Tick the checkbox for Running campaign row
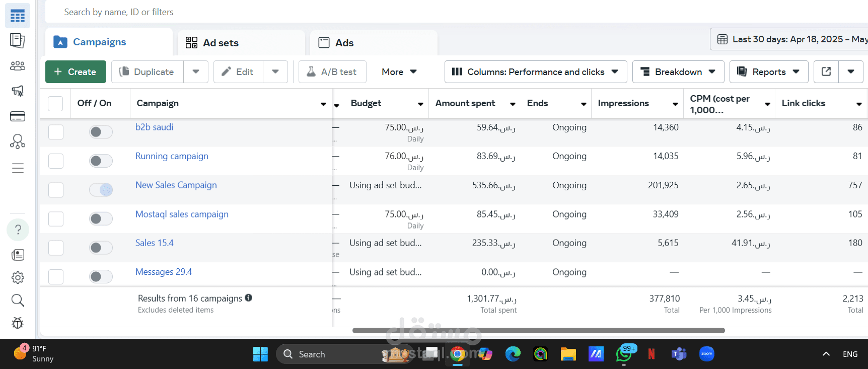 click(x=56, y=161)
